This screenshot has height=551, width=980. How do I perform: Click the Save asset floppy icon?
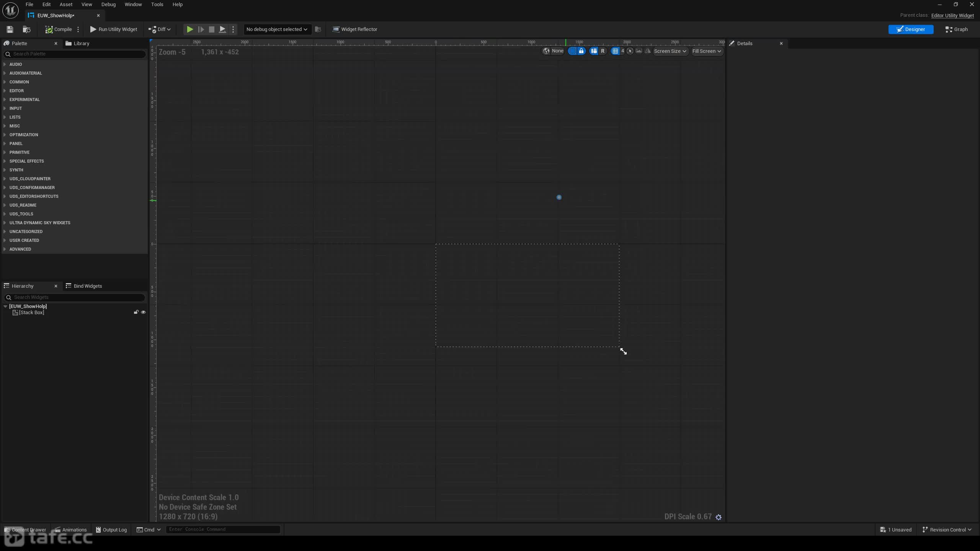10,29
